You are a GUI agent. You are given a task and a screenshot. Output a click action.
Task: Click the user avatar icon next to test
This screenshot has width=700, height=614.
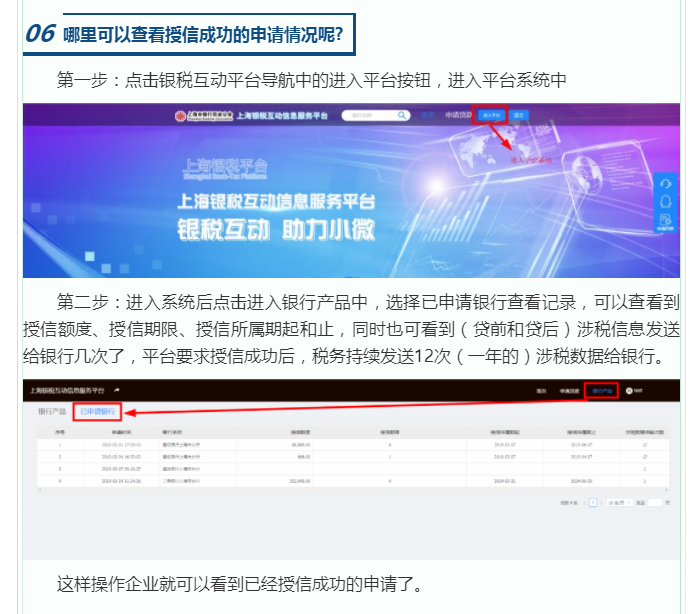point(629,390)
